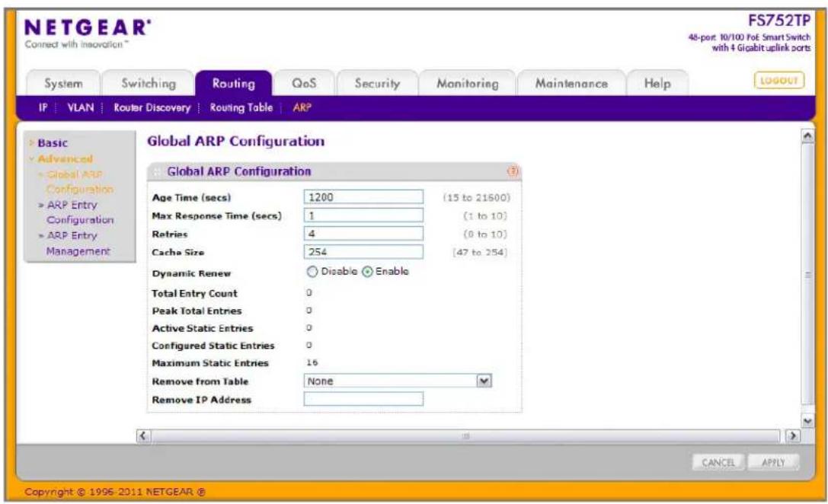Open the Maintenance tab
The height and width of the screenshot is (504, 828).
coord(571,84)
